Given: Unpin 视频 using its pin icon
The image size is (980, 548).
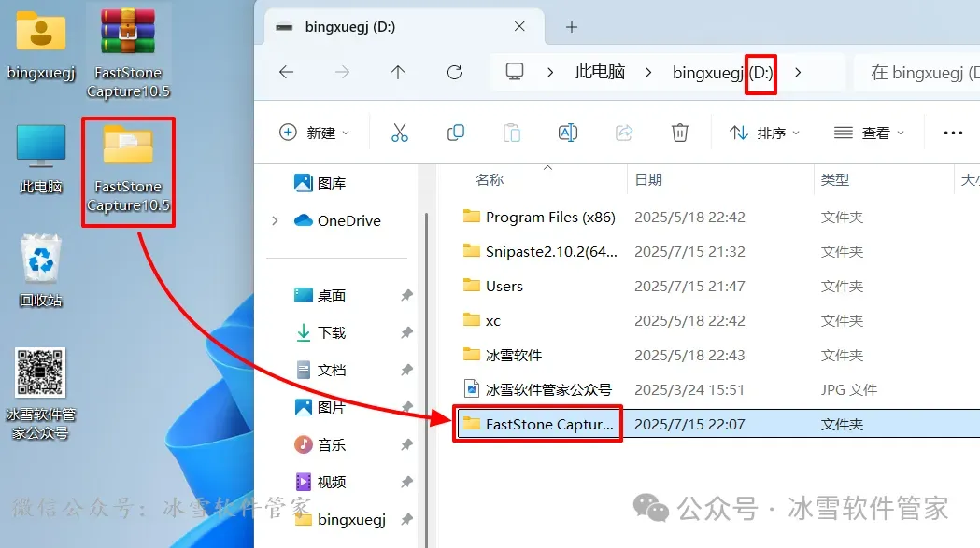Looking at the screenshot, I should click(407, 482).
